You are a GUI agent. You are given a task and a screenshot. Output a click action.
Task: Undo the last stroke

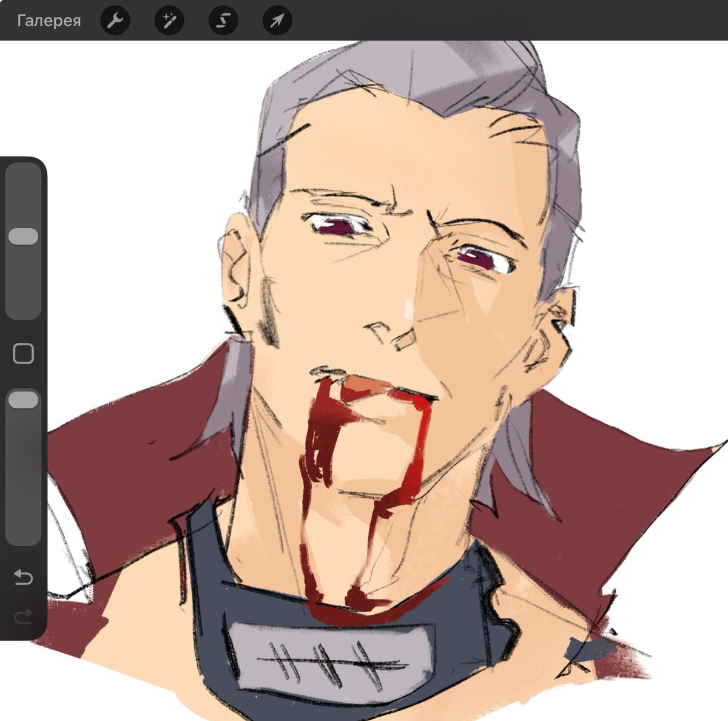click(x=23, y=577)
